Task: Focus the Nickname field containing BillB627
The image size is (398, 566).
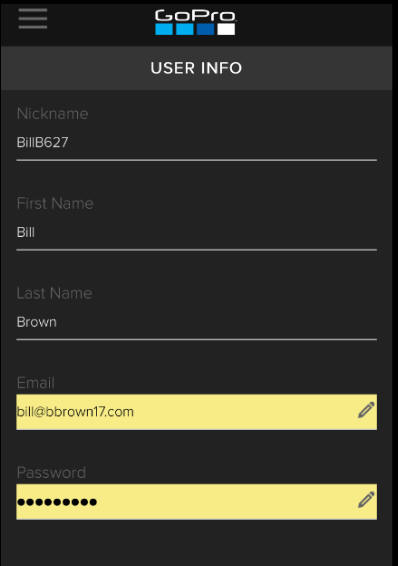Action: click(x=197, y=143)
